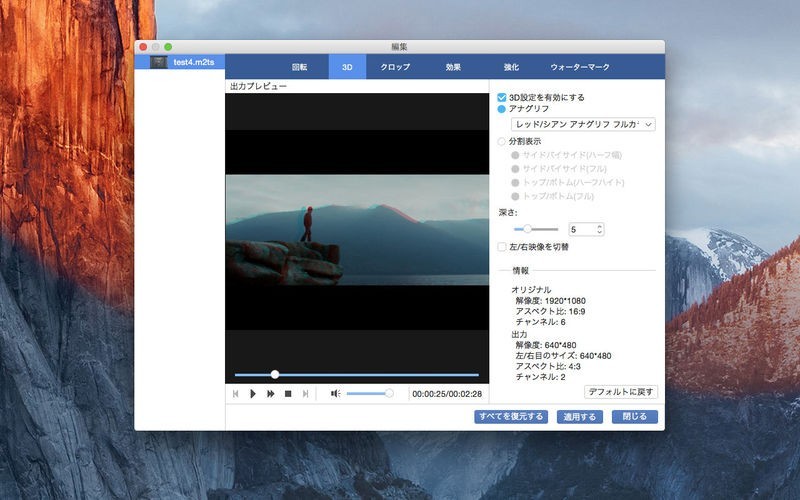The width and height of the screenshot is (800, 500).
Task: Stop the video playback
Action: [x=288, y=394]
